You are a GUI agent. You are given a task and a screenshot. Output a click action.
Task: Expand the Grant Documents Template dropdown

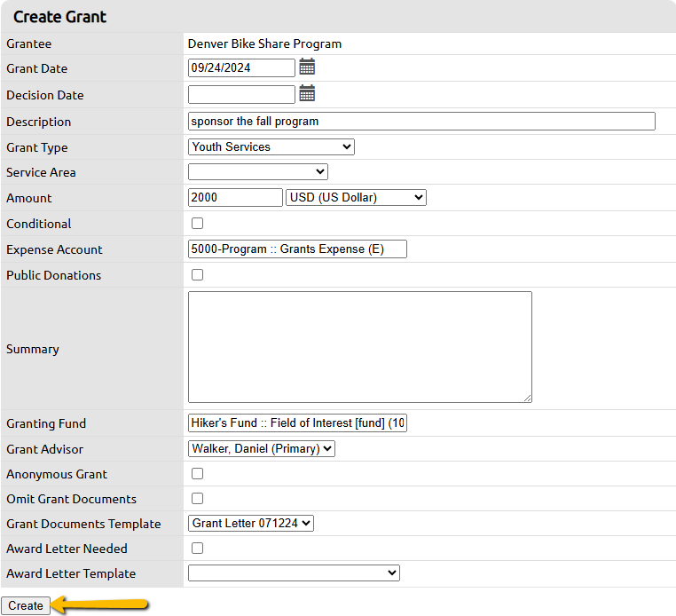[251, 524]
